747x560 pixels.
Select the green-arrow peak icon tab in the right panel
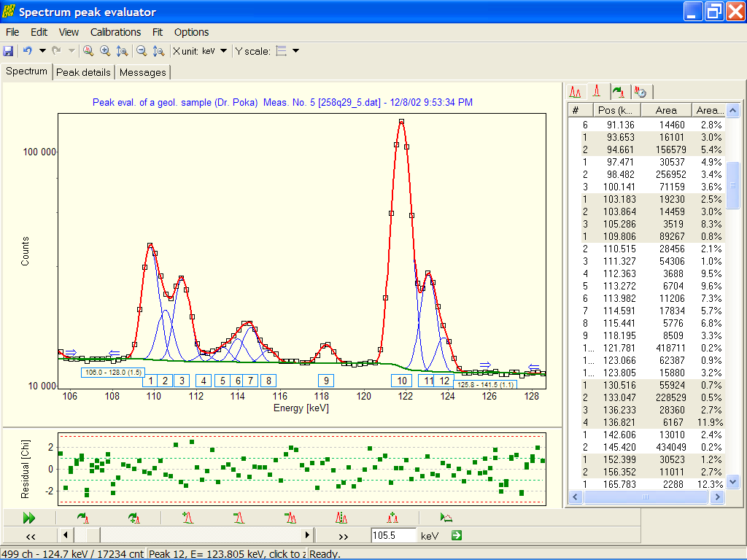(x=619, y=92)
